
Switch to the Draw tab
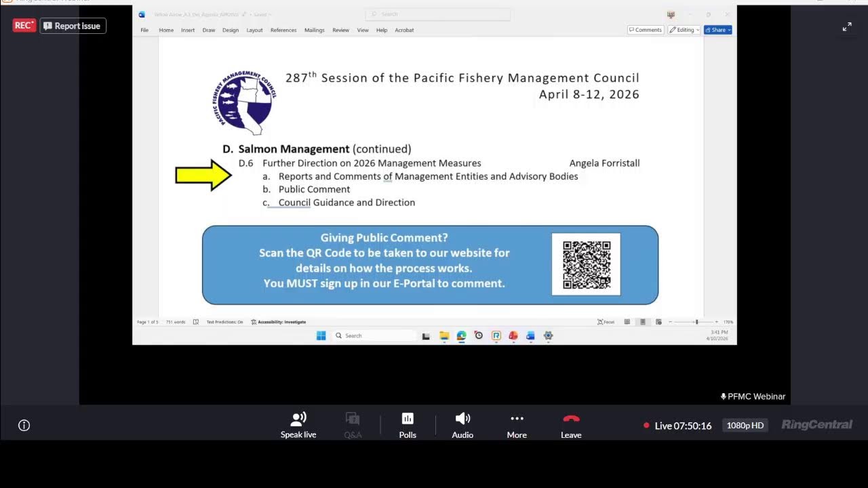click(209, 30)
